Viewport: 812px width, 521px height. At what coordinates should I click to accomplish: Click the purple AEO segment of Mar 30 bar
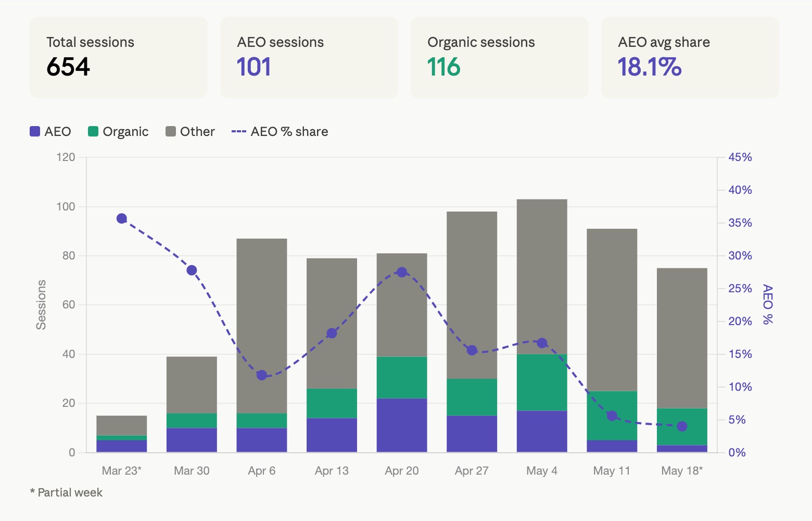point(192,440)
